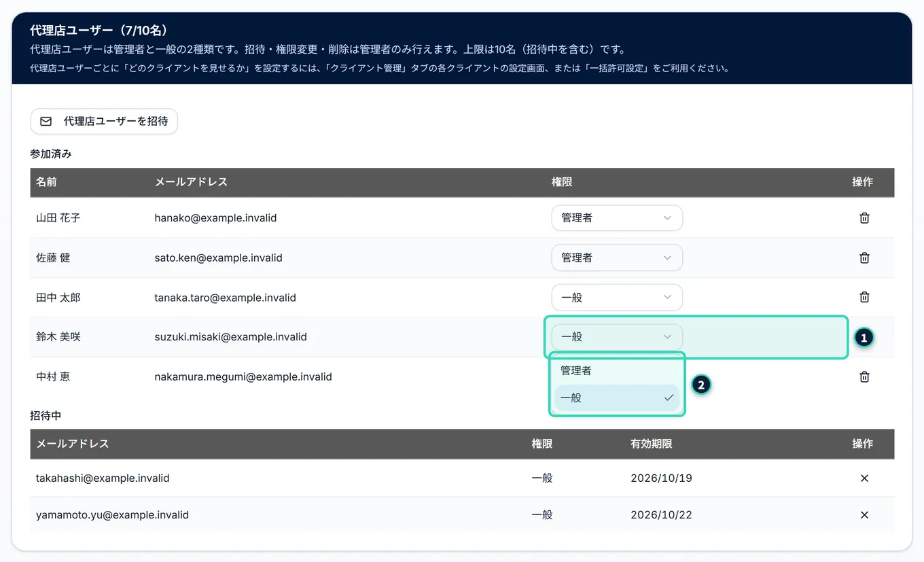Screen dimensions: 924x562
Task: Expand 田中 太郎 role dropdown
Action: click(x=617, y=297)
